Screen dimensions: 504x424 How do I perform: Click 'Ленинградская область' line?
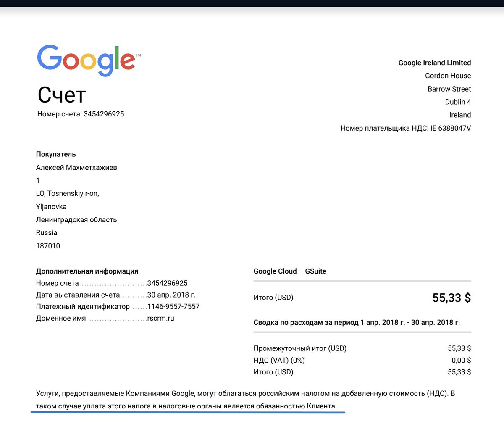76,219
